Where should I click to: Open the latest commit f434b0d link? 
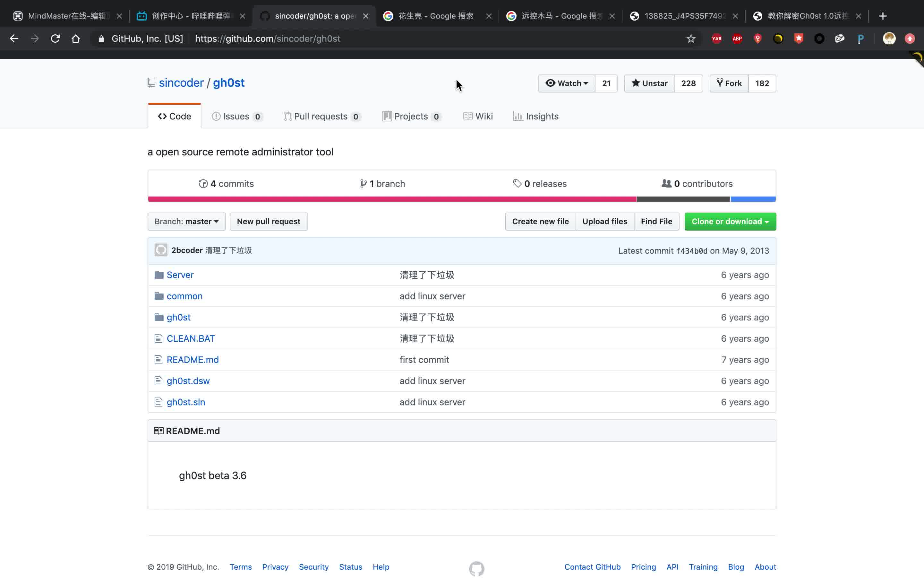(692, 251)
